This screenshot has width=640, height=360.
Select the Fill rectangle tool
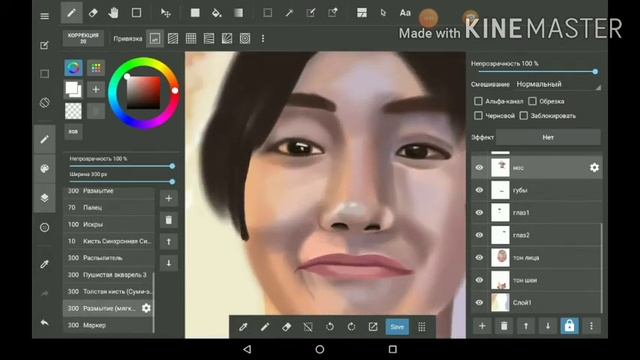(195, 13)
